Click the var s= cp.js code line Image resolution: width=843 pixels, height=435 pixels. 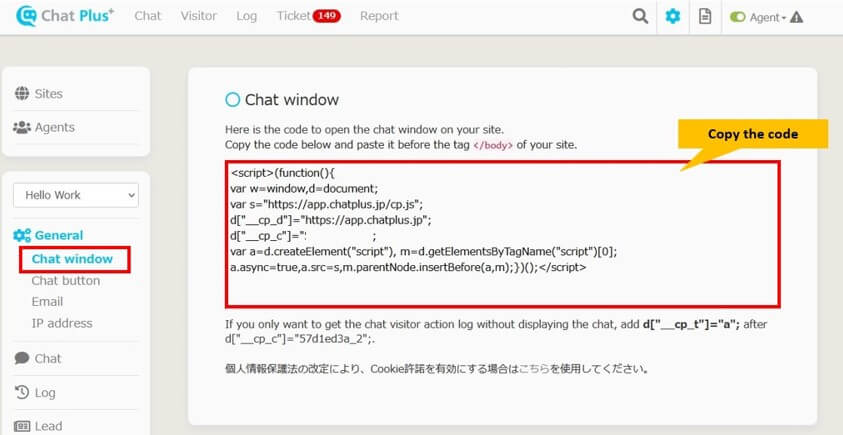[327, 204]
